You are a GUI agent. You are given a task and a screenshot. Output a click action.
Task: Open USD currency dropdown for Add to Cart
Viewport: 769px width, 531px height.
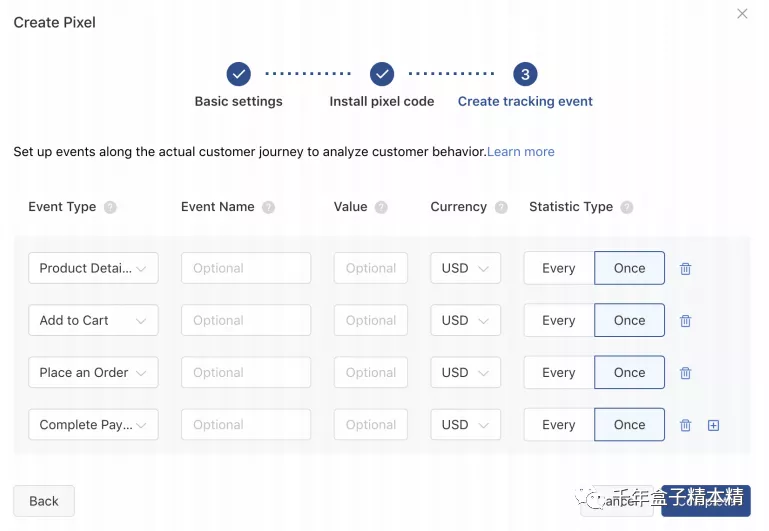465,320
